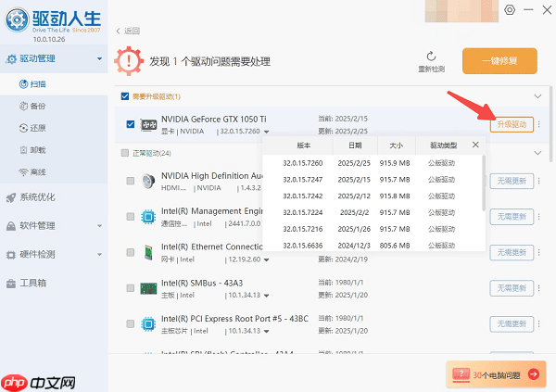Expand the Hardware Detection (硬件检测) menu

tap(54, 254)
